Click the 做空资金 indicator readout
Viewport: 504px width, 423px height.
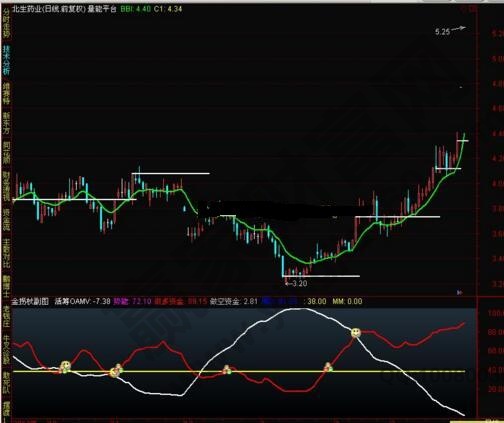[x=234, y=301]
